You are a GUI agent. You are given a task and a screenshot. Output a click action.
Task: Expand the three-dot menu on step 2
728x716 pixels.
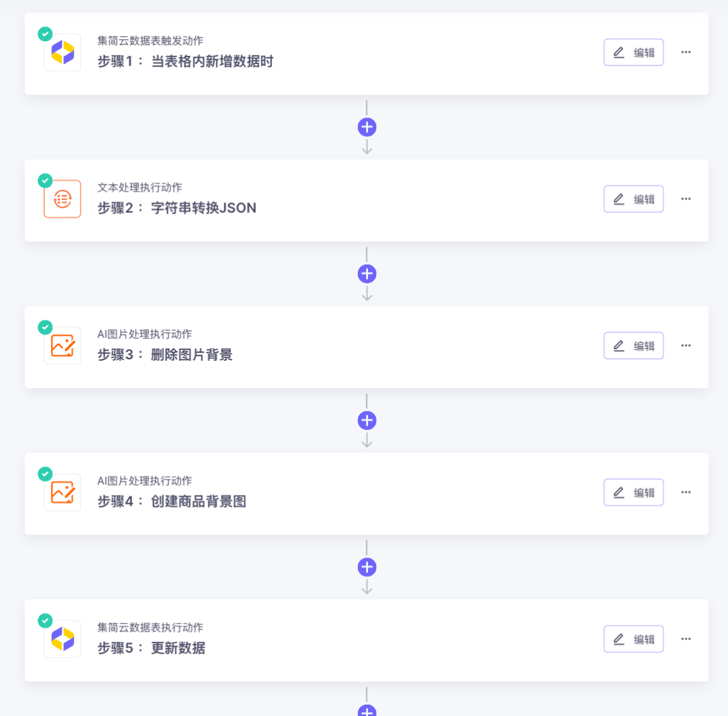(686, 199)
